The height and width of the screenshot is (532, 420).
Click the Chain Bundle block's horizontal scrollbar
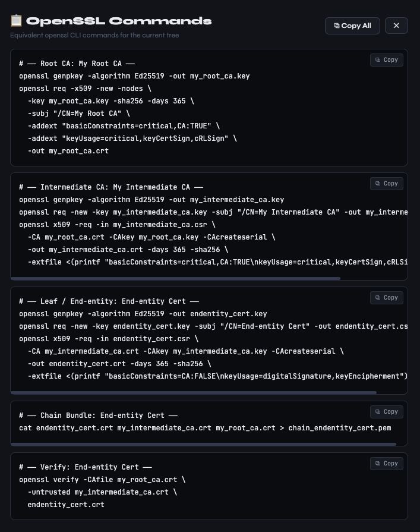coord(203,444)
